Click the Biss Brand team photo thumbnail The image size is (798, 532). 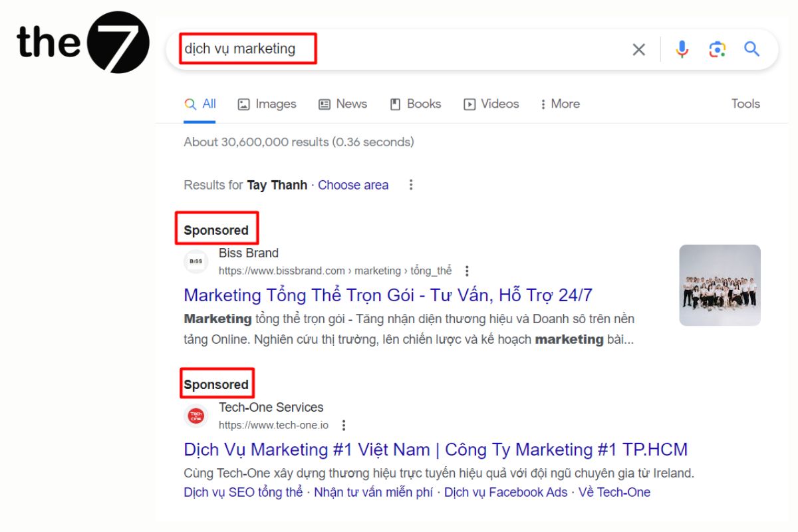[720, 285]
